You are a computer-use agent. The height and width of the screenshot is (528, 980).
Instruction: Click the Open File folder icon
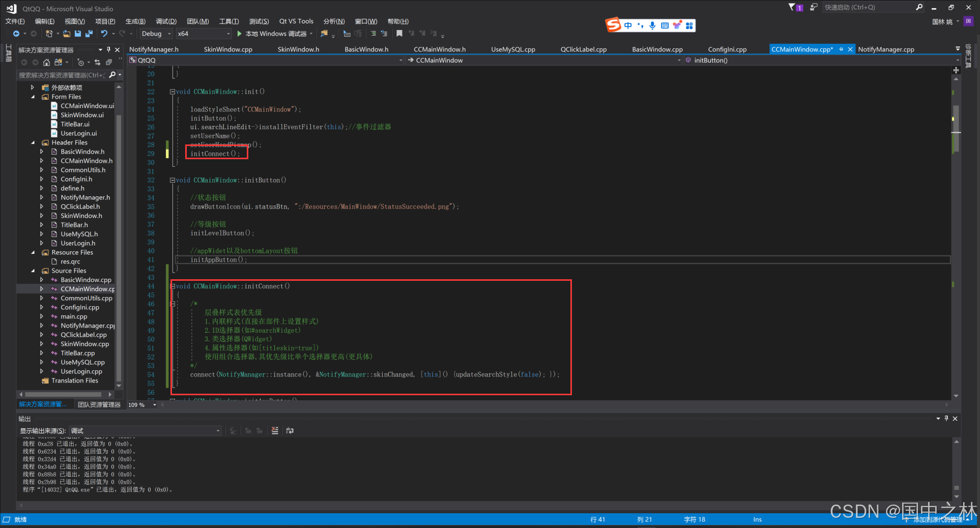[67, 34]
